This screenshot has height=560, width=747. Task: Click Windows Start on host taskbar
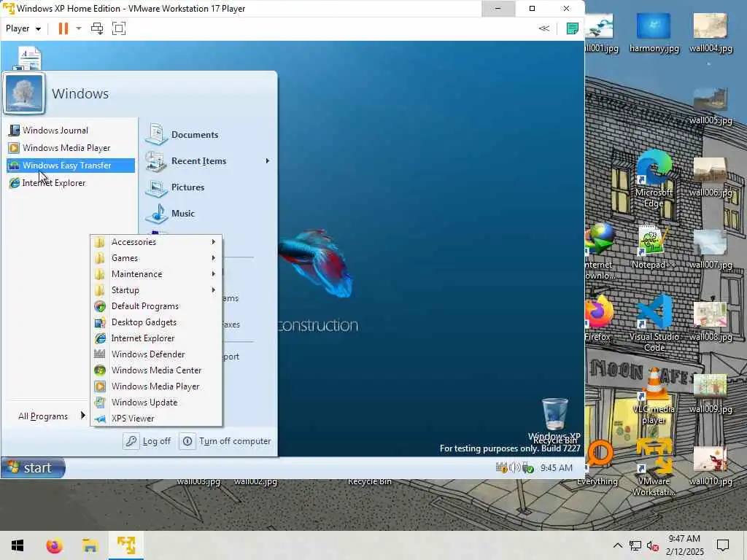[18, 545]
